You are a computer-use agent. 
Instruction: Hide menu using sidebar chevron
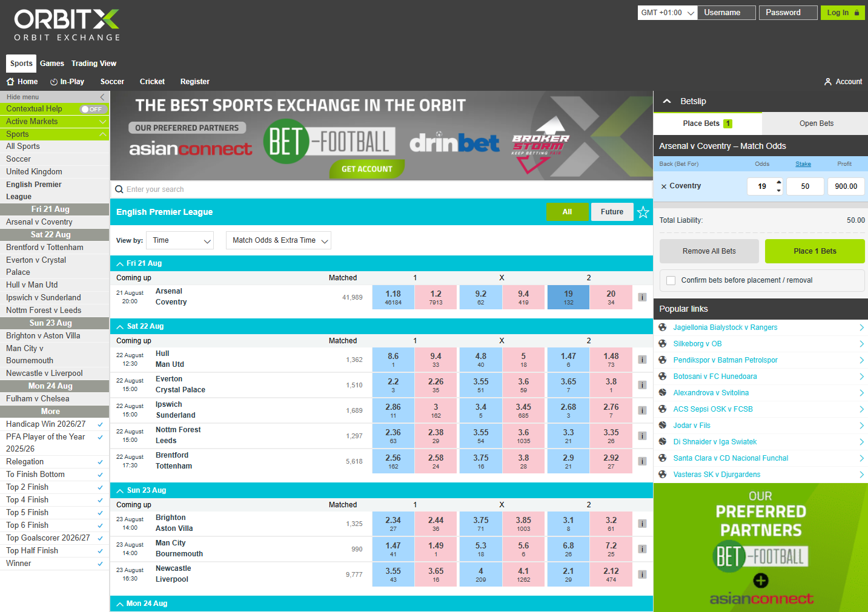[102, 97]
